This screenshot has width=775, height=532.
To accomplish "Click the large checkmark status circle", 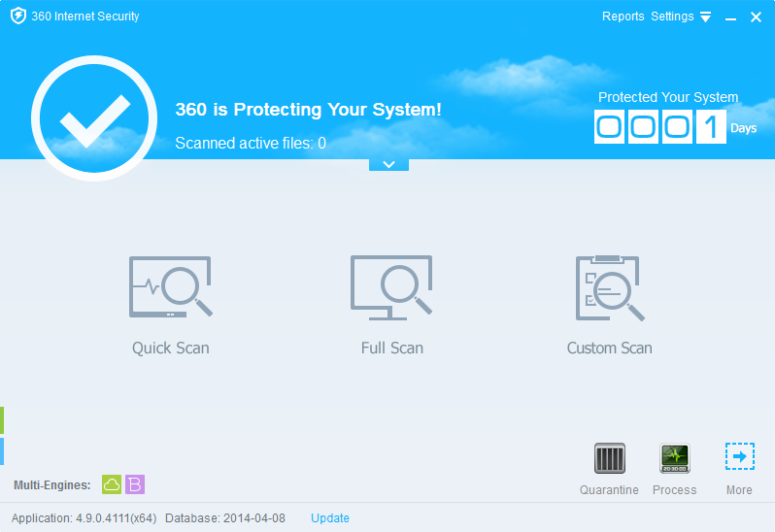I will click(94, 118).
